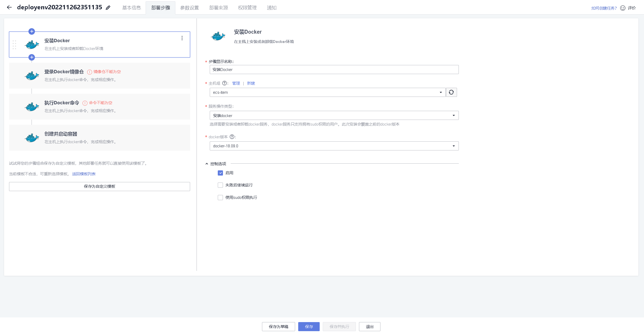Click plus icon below 安装Docker step

point(32,57)
